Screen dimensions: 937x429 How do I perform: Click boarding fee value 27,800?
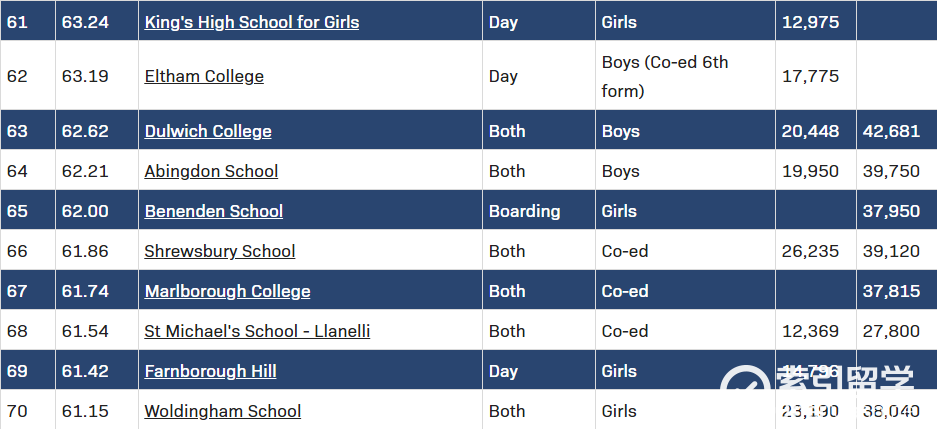coord(891,331)
